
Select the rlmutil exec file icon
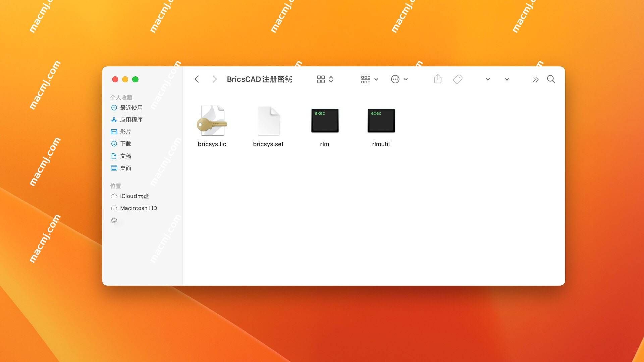381,120
